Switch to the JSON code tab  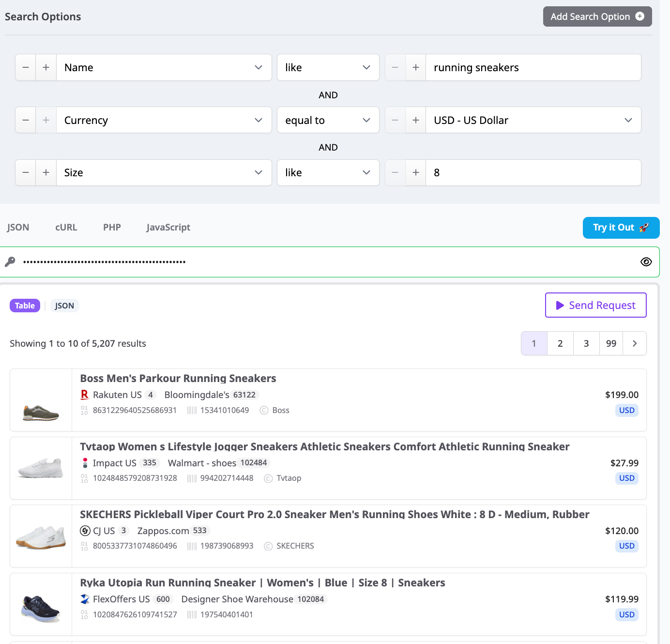18,227
